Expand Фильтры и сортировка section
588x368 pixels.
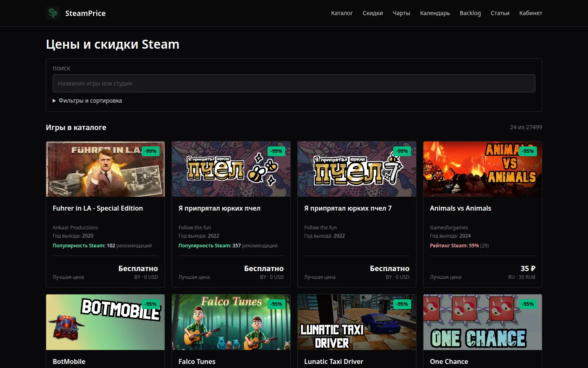(x=87, y=101)
